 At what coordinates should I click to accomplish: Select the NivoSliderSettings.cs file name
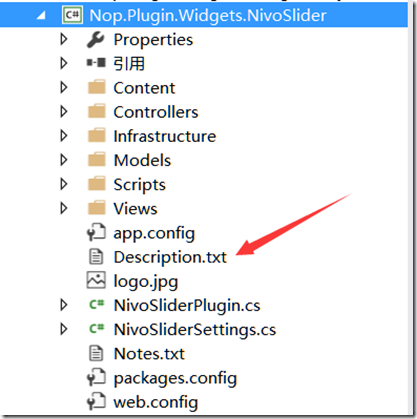pos(195,330)
